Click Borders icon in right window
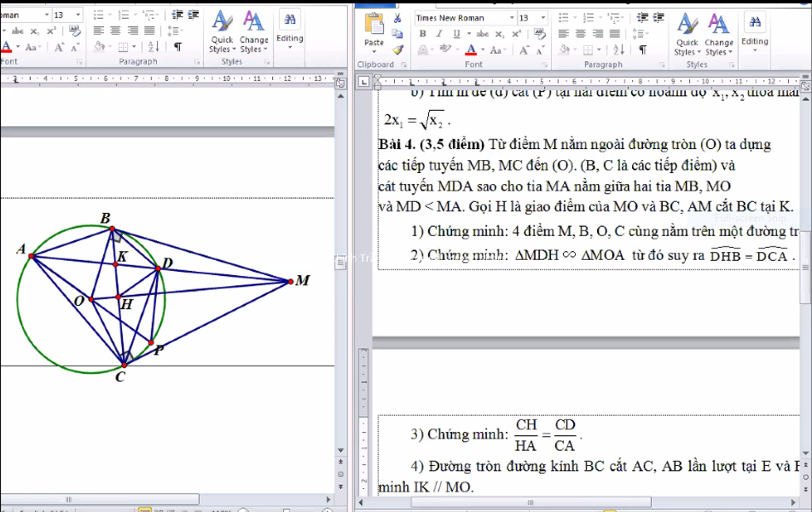 [590, 50]
